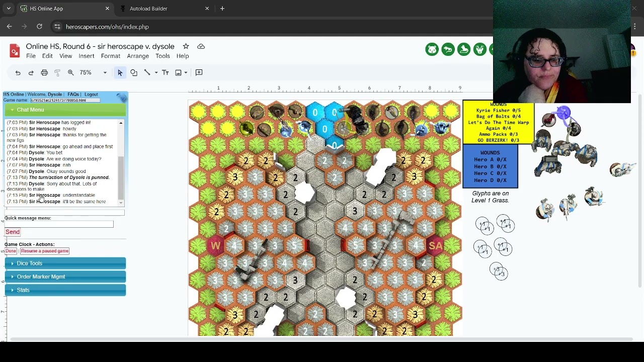Click the pink W start zone hex
The image size is (644, 362).
click(x=215, y=246)
